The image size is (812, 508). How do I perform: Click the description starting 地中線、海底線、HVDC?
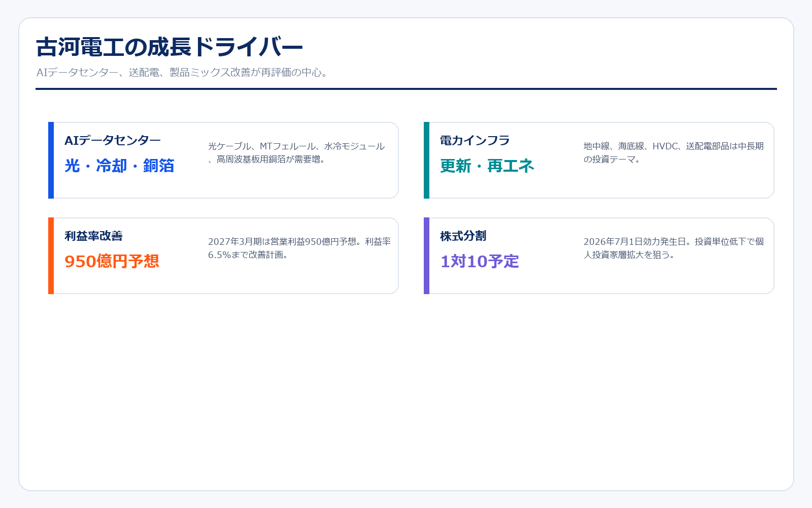(x=673, y=153)
